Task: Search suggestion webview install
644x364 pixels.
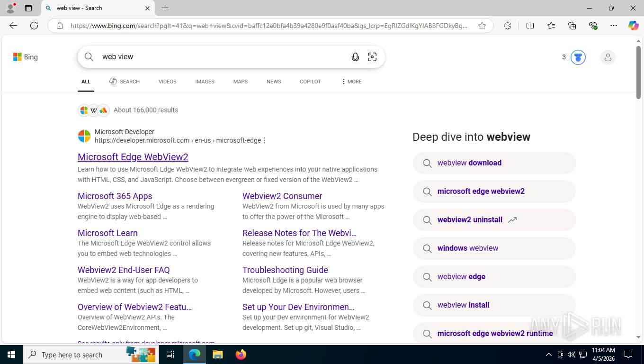Action: coord(494,305)
